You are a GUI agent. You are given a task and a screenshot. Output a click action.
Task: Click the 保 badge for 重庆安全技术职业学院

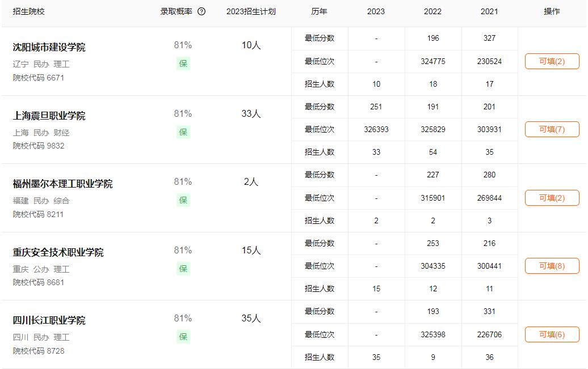click(183, 269)
